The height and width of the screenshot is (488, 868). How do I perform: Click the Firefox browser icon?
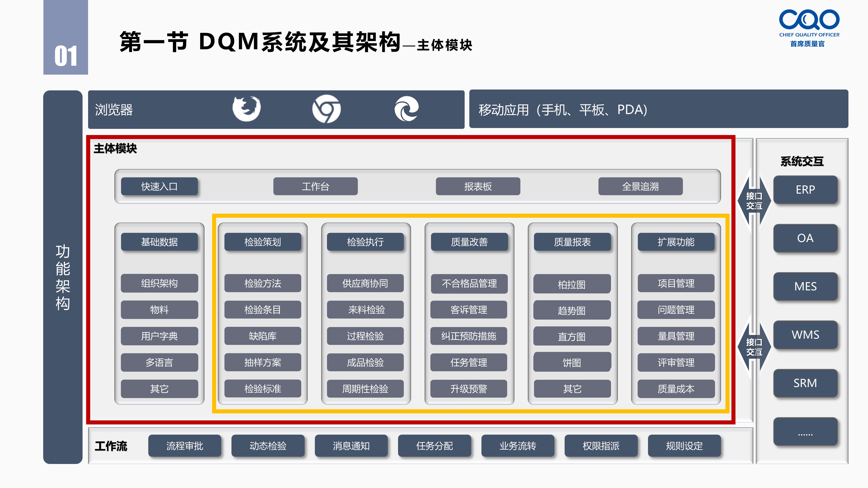[x=247, y=108]
